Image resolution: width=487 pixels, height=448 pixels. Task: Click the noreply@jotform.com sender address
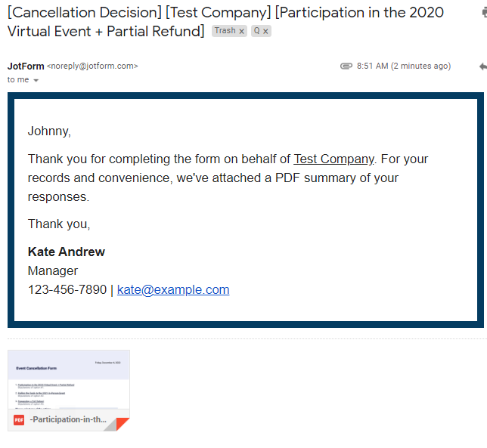(x=92, y=66)
